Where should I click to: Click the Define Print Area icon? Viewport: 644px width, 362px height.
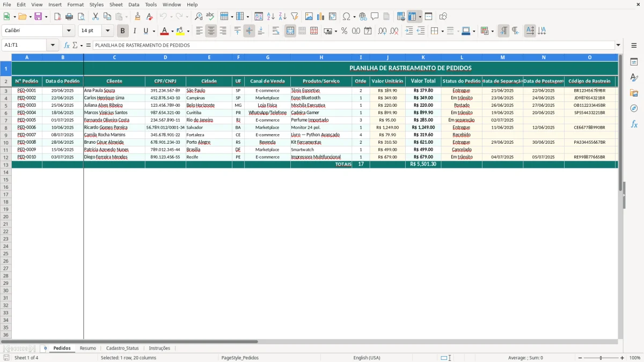(401, 17)
